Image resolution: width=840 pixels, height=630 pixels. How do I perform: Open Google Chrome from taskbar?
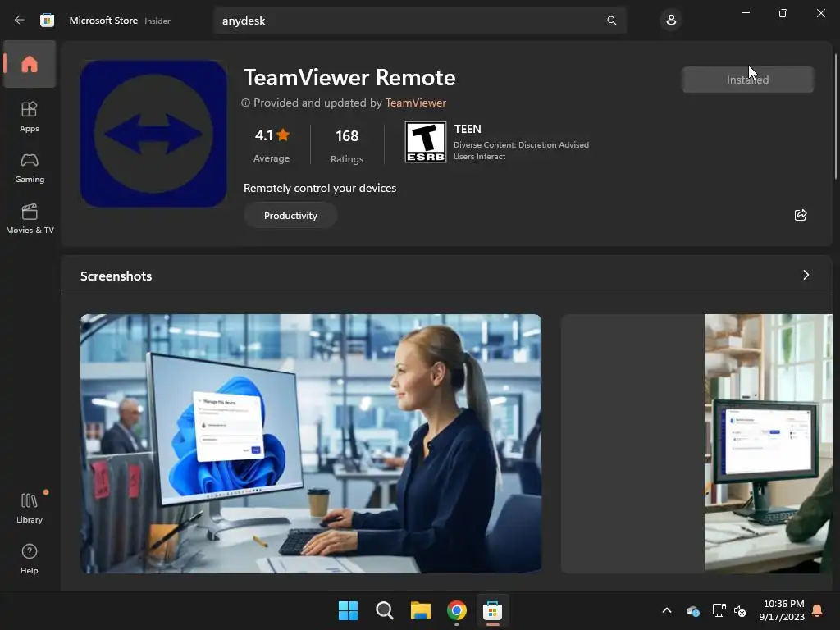point(456,610)
